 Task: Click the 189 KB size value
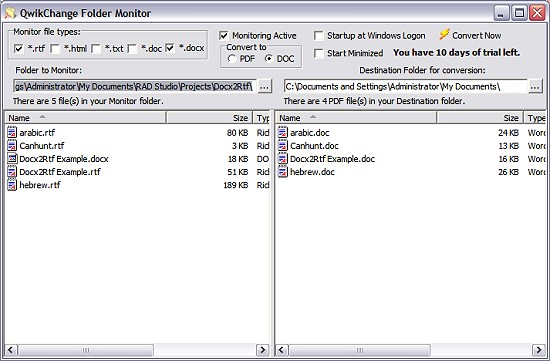point(236,185)
